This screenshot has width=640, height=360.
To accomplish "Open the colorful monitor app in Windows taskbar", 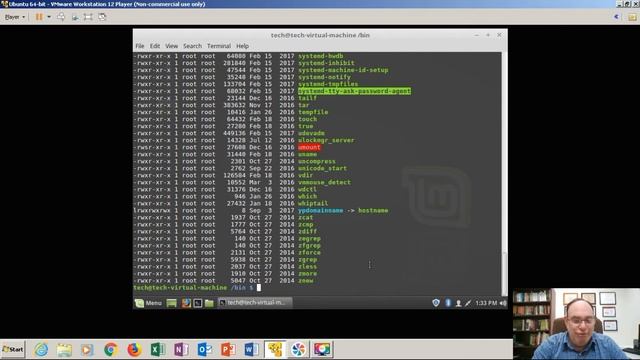I will (322, 349).
